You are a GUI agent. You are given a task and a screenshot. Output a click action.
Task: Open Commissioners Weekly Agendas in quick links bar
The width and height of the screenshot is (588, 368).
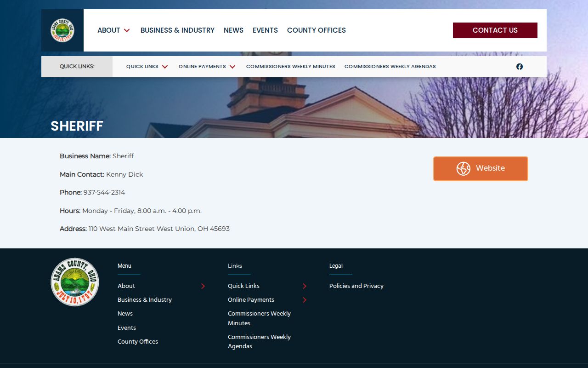coord(390,67)
